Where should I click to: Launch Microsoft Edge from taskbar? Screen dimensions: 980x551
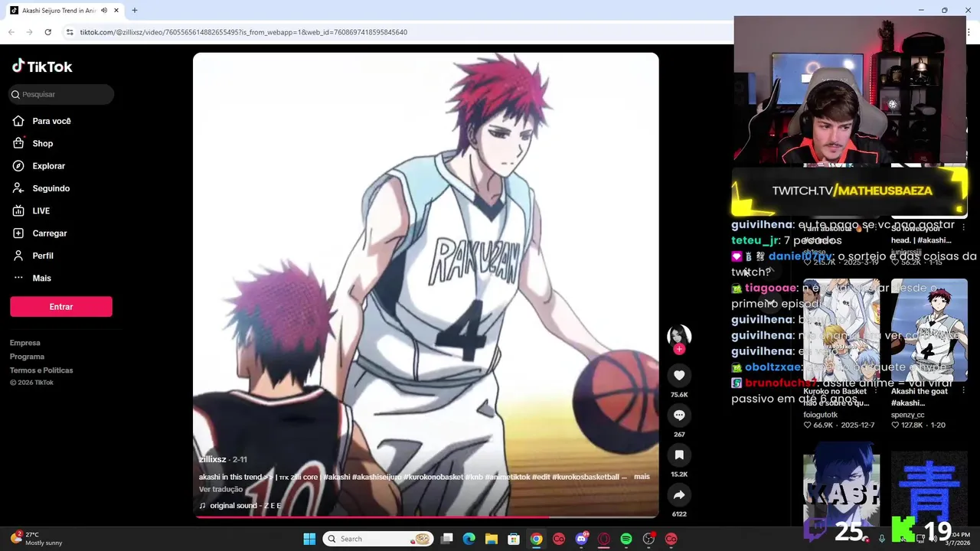[x=469, y=539]
